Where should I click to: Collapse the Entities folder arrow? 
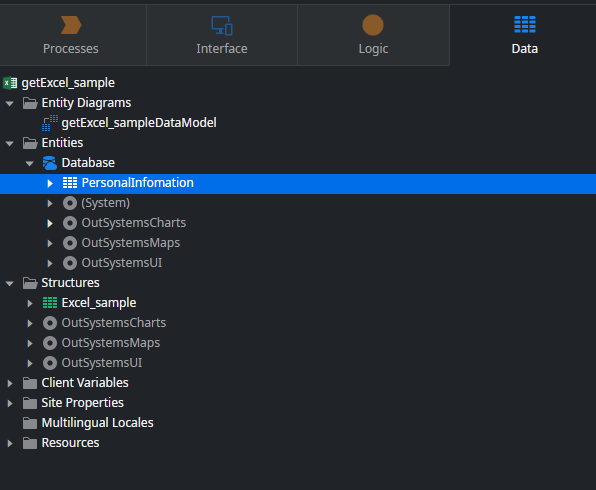10,143
